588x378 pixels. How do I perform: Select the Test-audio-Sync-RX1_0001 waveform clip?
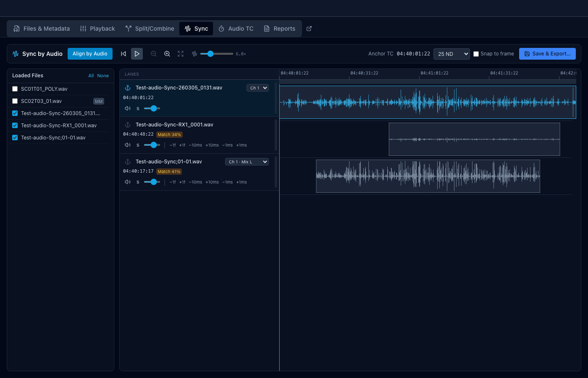(x=474, y=139)
